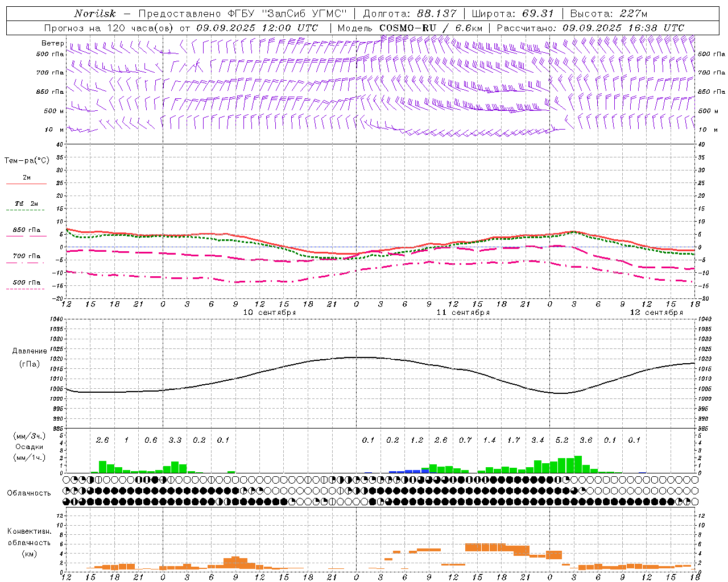
Task: Click the 0.7 precipitation value
Action: point(465,440)
